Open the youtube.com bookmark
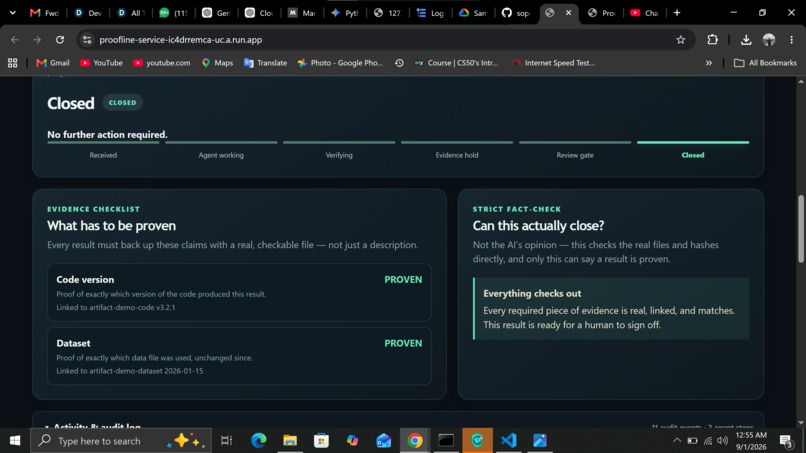 [161, 63]
